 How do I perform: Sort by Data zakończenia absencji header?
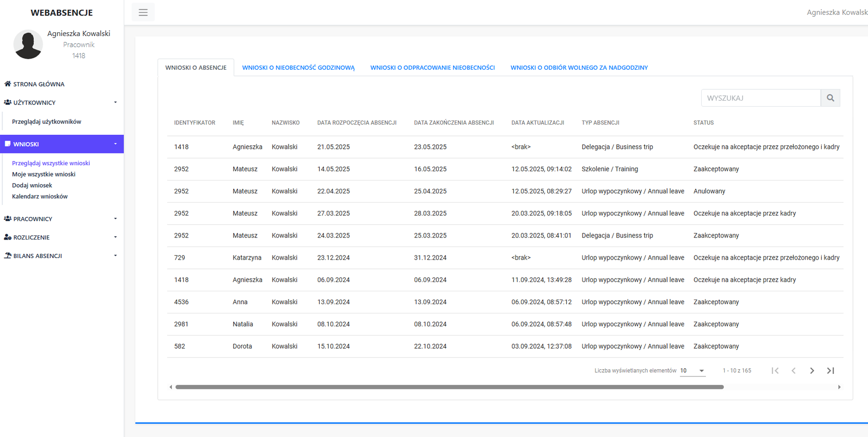pos(454,123)
